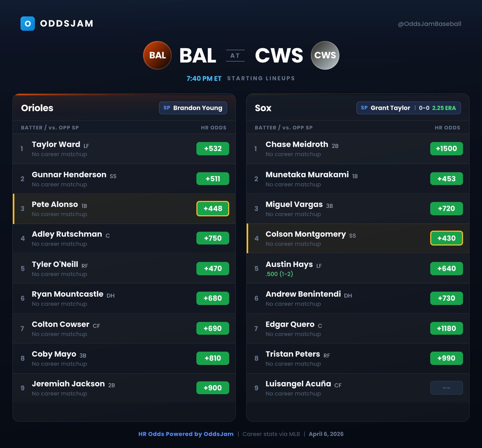Open the HR Odds Powered by OddsJam link
This screenshot has width=482, height=448.
point(185,434)
